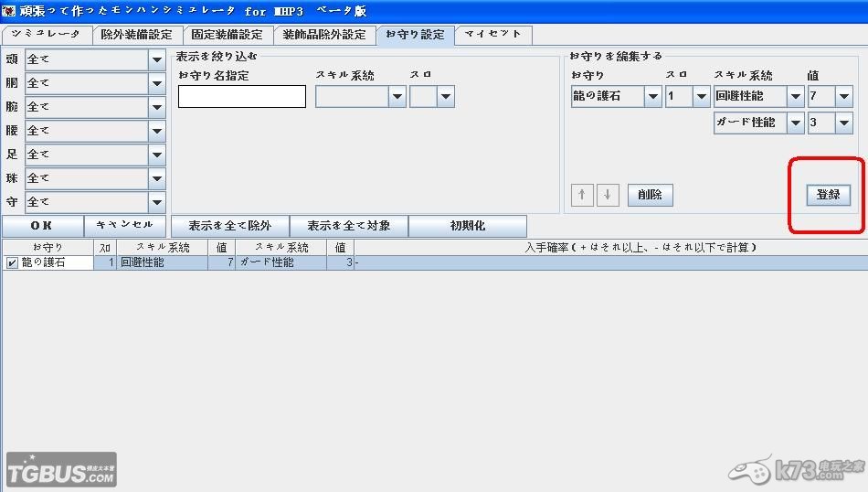Click the move up arrow button
The image size is (868, 492).
click(x=581, y=195)
